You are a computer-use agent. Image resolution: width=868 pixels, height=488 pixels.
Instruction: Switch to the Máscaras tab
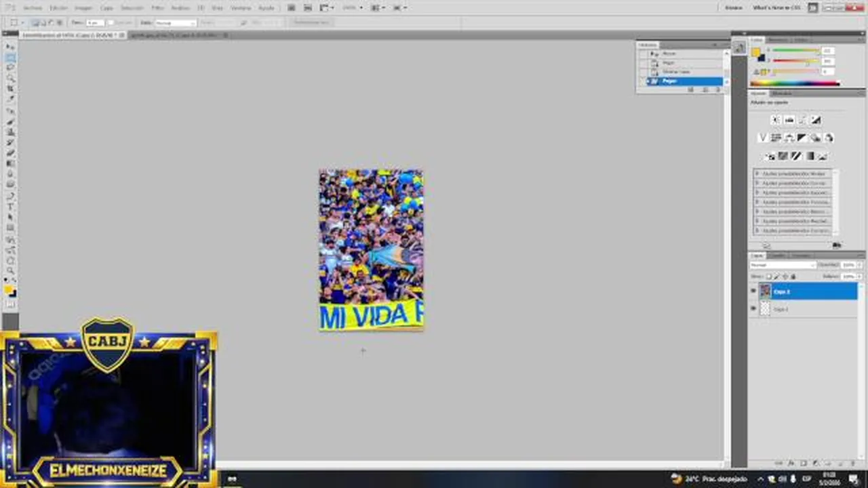(782, 93)
